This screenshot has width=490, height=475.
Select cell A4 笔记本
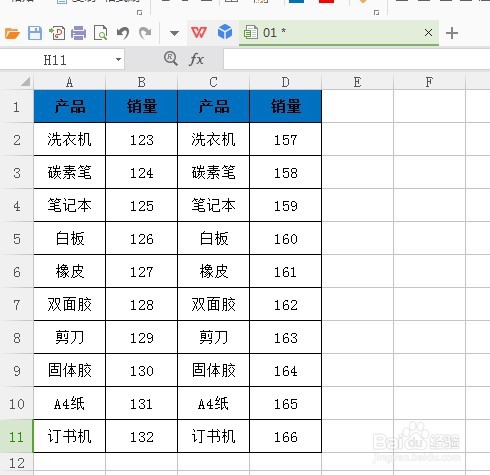(x=69, y=205)
